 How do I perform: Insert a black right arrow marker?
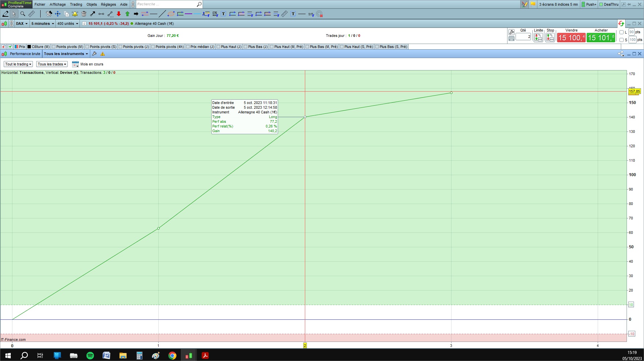point(136,14)
